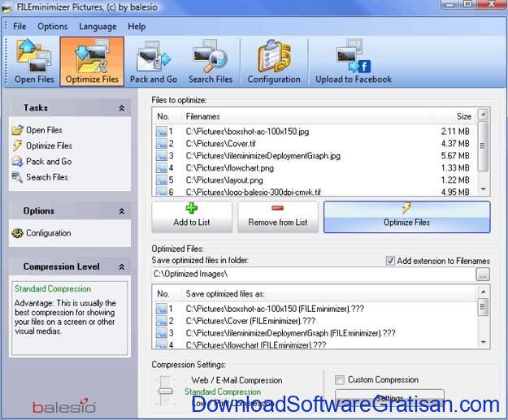This screenshot has width=508, height=420.
Task: Browse for output folder with ellipsis button
Action: point(483,275)
